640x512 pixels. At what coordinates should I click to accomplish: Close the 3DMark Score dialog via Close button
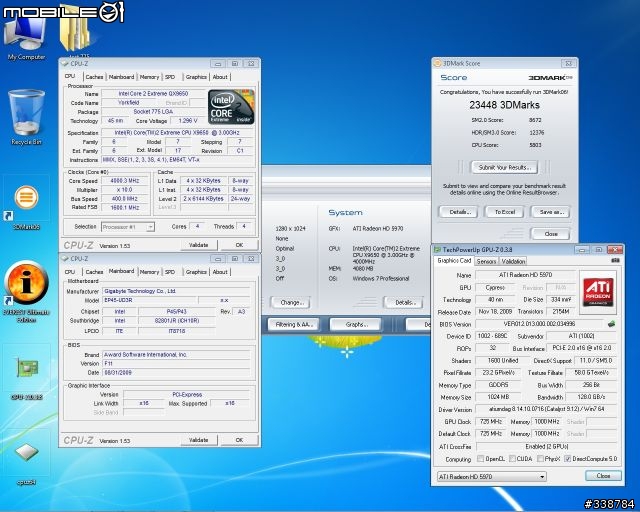(x=551, y=234)
